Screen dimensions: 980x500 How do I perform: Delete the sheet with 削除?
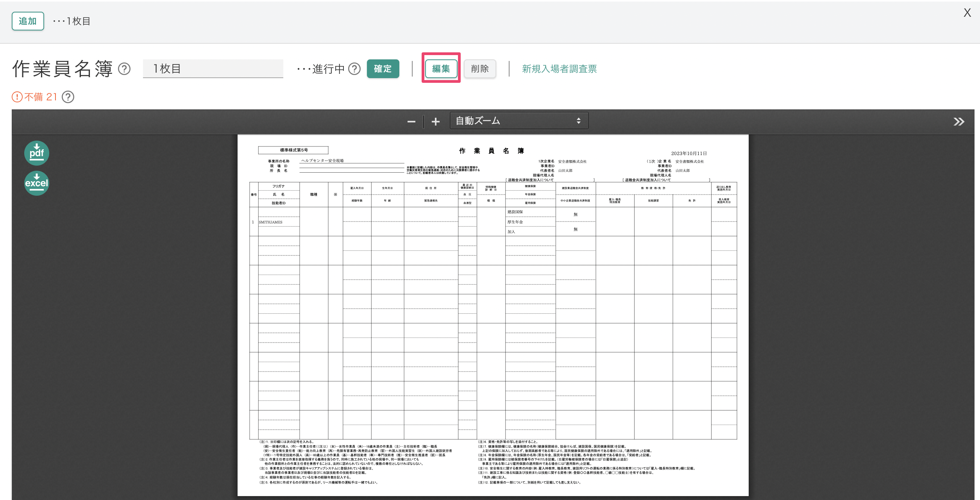479,68
